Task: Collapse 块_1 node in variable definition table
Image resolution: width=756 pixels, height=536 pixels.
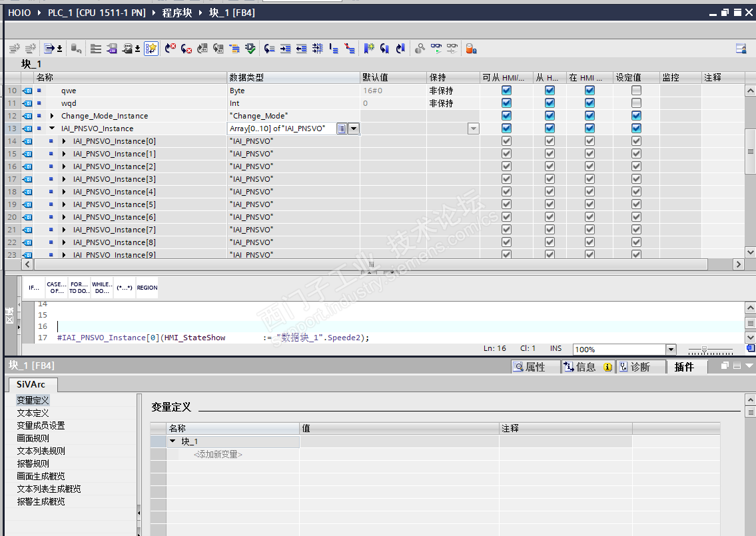Action: coord(173,441)
